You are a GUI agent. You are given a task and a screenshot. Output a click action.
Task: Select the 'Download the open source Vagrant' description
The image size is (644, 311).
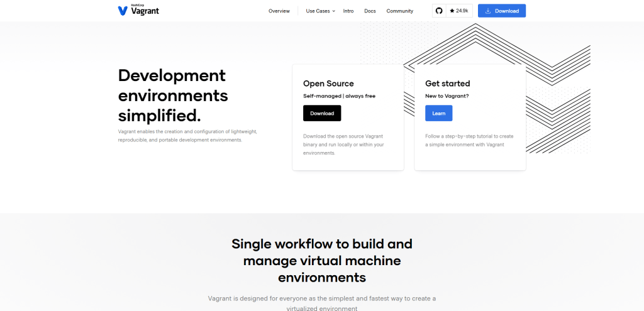pos(344,145)
